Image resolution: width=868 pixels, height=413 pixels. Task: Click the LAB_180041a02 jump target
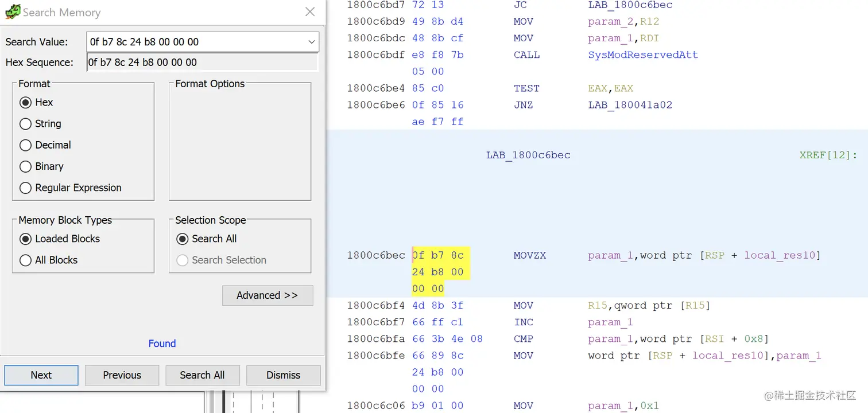coord(630,105)
